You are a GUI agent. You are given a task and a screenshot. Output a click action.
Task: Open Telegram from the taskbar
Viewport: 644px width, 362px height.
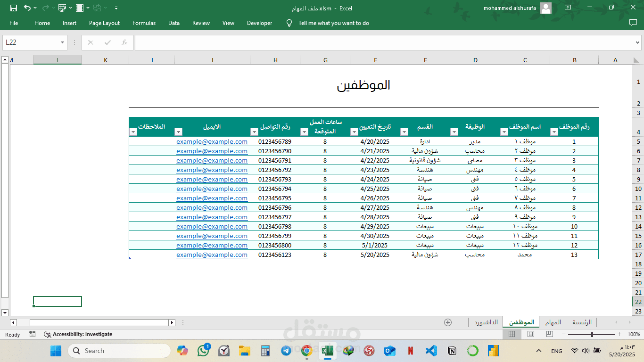pyautogui.click(x=286, y=351)
